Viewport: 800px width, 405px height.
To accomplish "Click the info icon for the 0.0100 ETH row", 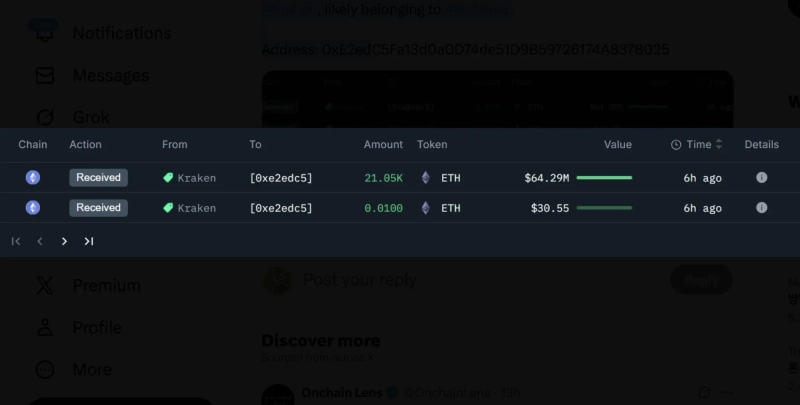I will point(761,208).
